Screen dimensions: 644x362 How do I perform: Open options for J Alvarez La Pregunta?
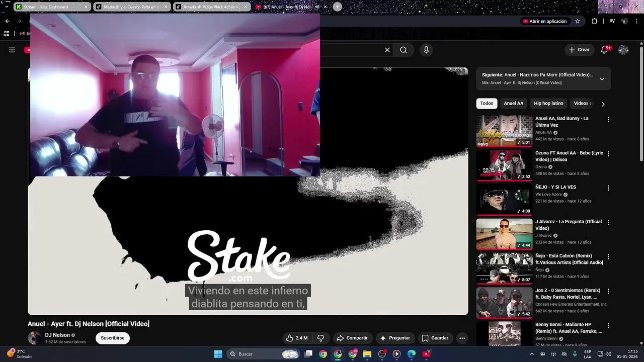click(x=608, y=222)
